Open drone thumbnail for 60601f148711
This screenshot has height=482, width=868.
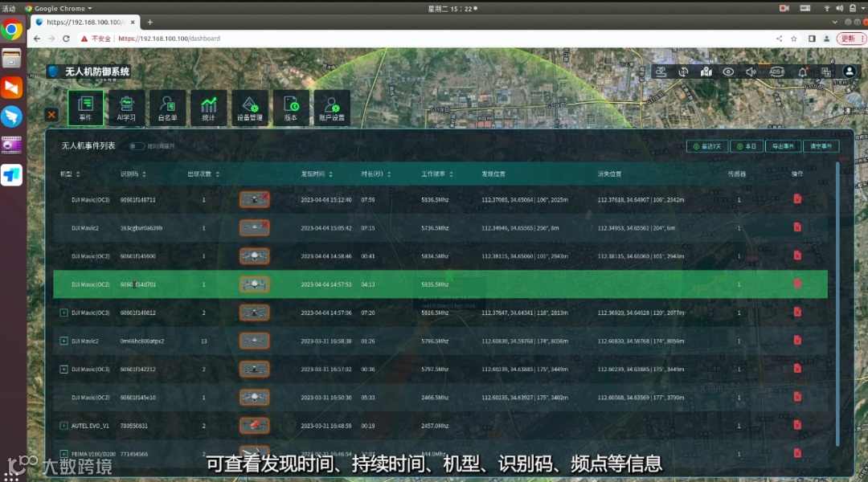(254, 199)
